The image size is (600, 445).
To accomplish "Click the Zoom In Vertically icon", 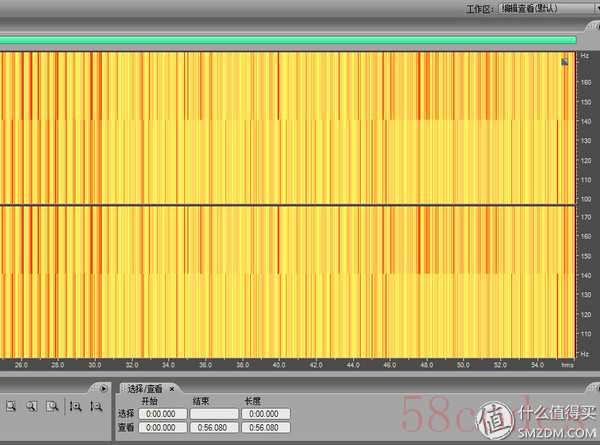I will click(75, 406).
